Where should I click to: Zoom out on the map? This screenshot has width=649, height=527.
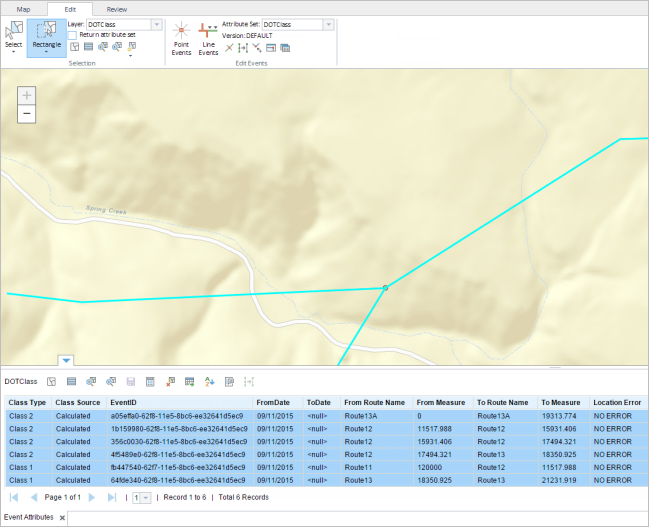[26, 114]
